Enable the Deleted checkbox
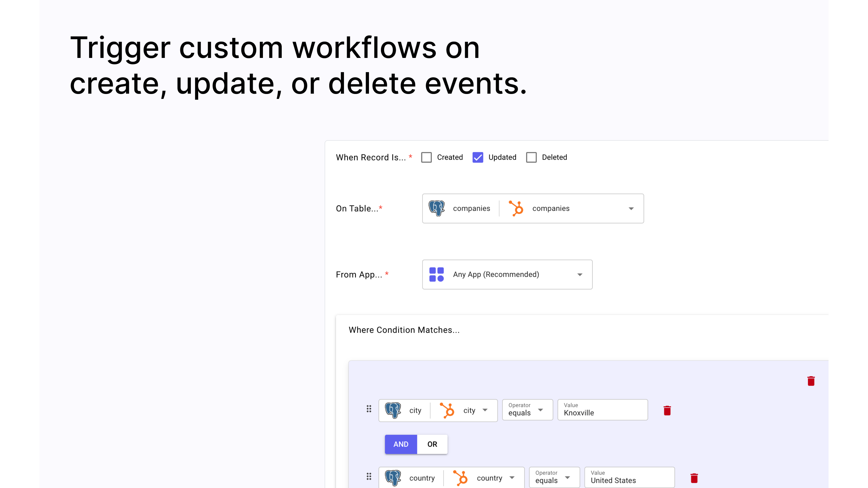The height and width of the screenshot is (488, 868). click(x=531, y=157)
